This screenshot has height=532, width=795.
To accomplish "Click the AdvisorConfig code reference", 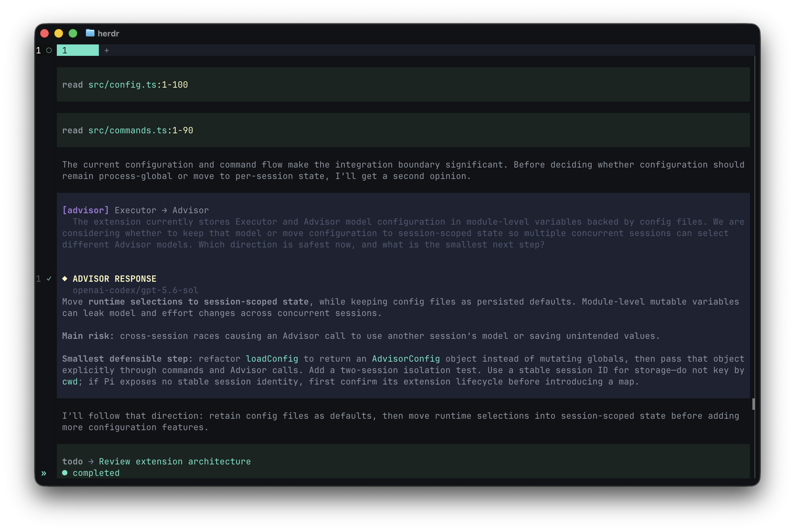I will point(406,359).
